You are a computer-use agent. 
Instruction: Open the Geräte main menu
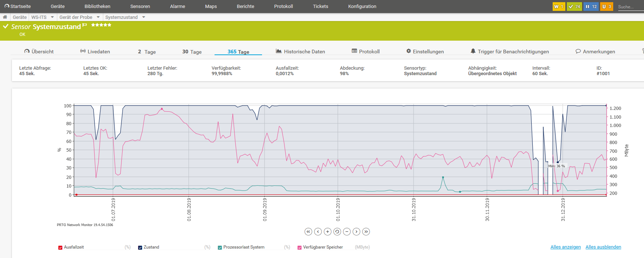[58, 7]
